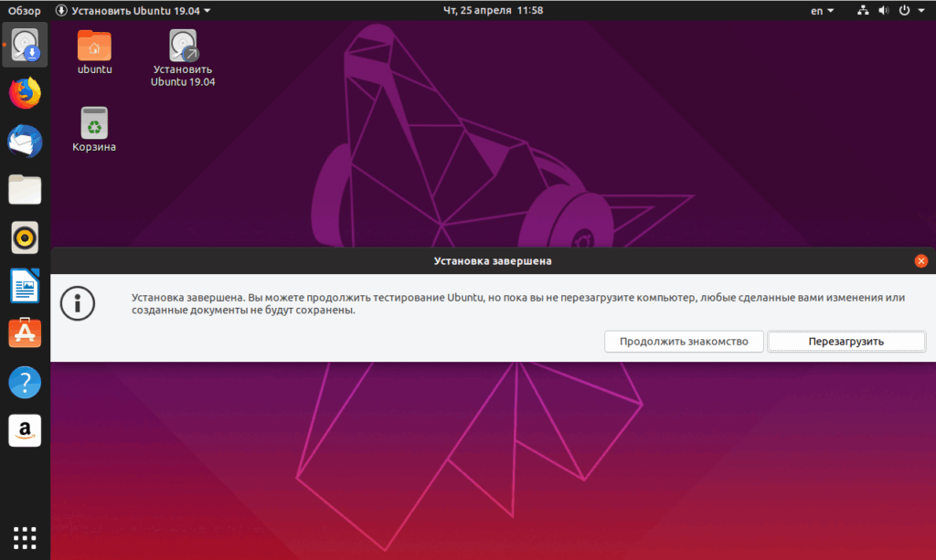Click the network status icon in top bar
Image resolution: width=936 pixels, height=560 pixels.
(x=863, y=10)
